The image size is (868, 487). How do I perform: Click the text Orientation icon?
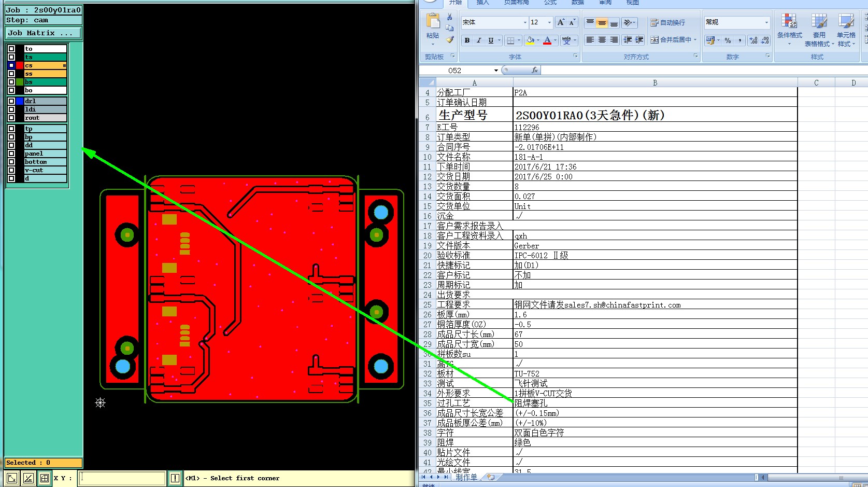628,22
